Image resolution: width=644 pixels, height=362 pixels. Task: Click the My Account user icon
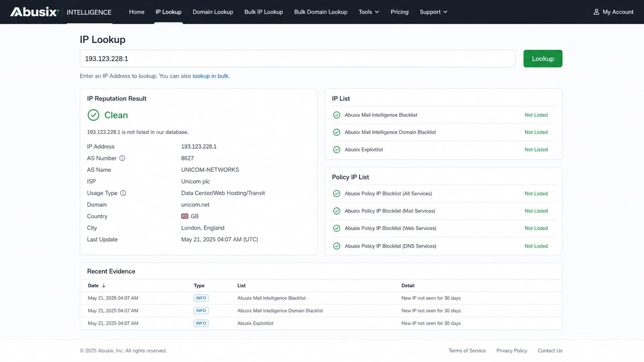[x=596, y=12]
